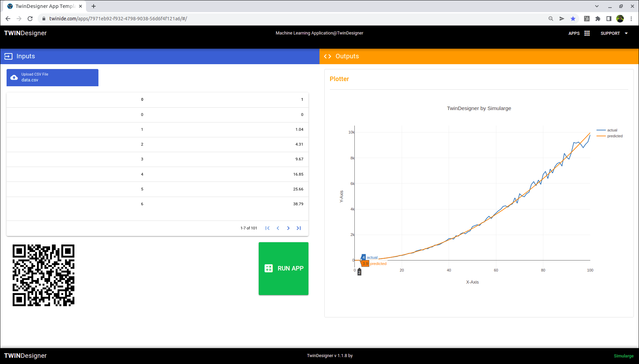Screen dimensions: 639x364
Task: Open the extensions puzzle icon
Action: 598,19
